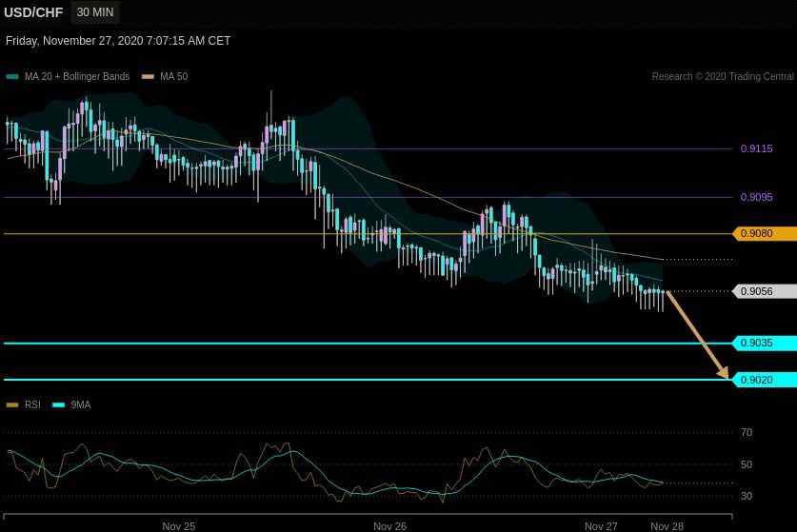Click the 0.9115 resistance level label

[x=756, y=148]
